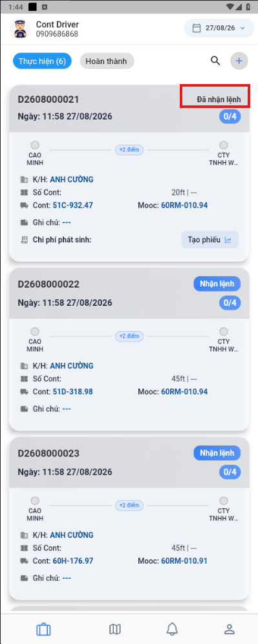The image size is (258, 644).
Task: Select CAO MINH start point on order D2608000023
Action: click(35, 509)
